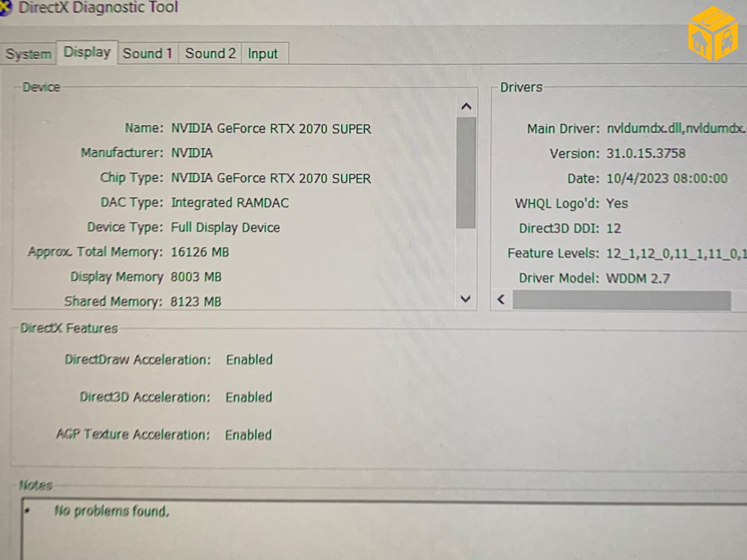This screenshot has width=747, height=560.
Task: Click the device Name value RTX 2070 SUPER
Action: (x=271, y=129)
